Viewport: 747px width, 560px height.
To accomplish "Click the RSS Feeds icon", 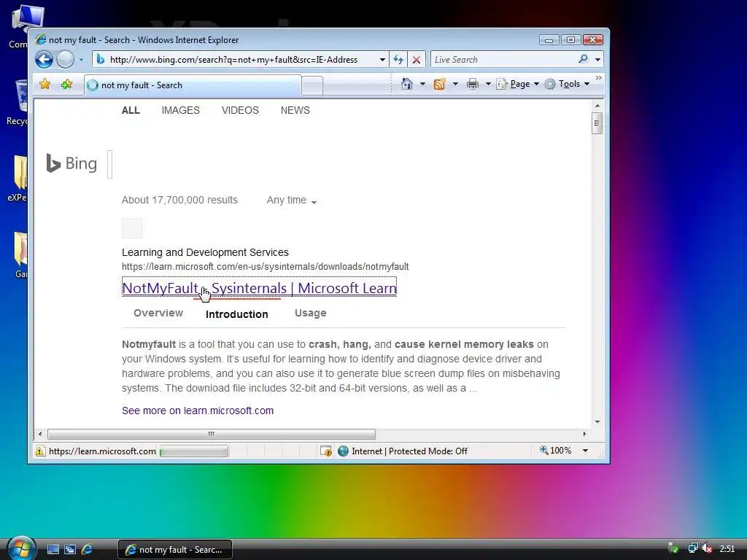I will coord(439,85).
